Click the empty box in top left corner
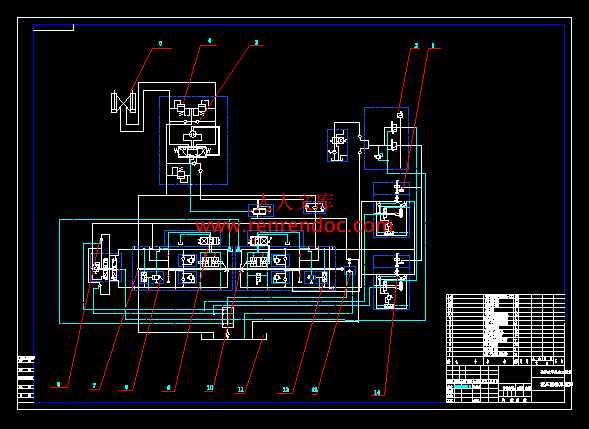589x429 pixels. 53,27
